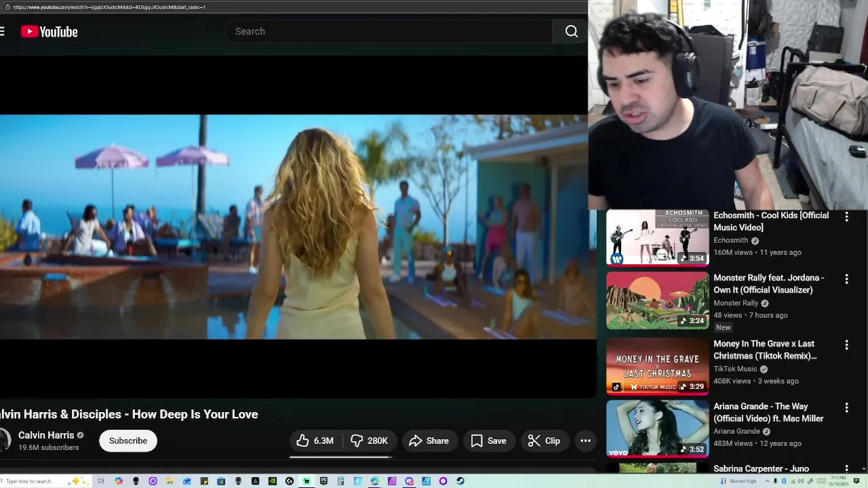Visit the TikTok Music channel name

(x=735, y=369)
